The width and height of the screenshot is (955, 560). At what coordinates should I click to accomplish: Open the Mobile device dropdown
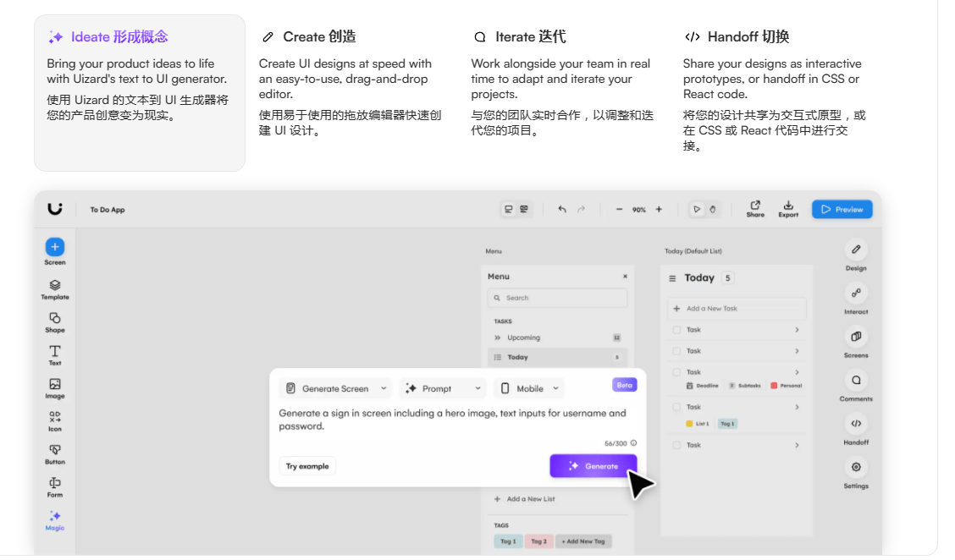(x=529, y=388)
